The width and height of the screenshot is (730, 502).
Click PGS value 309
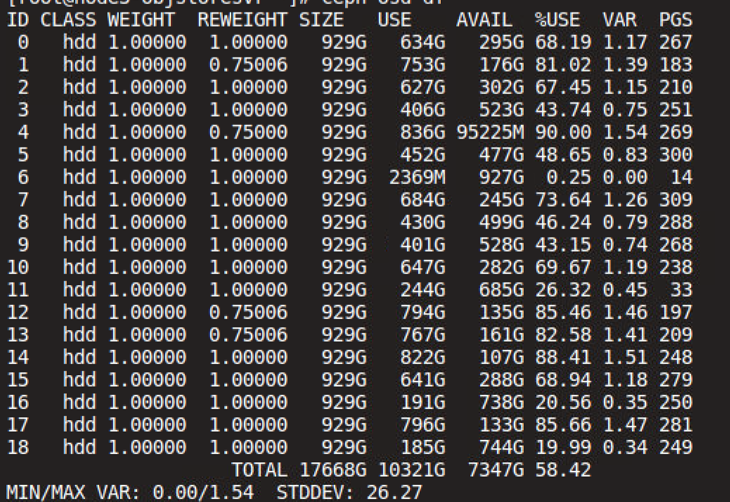[676, 200]
